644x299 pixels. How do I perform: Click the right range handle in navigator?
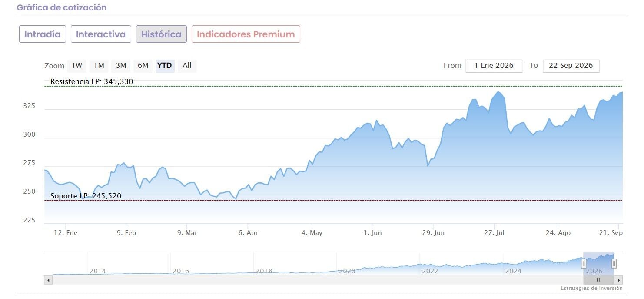point(614,263)
